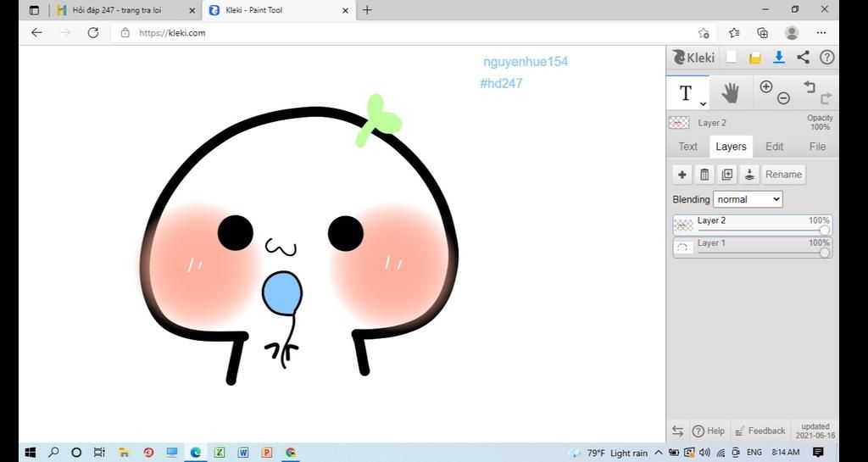Click the volume speaker icon
Viewport: 868px width, 462px height.
coord(704,453)
